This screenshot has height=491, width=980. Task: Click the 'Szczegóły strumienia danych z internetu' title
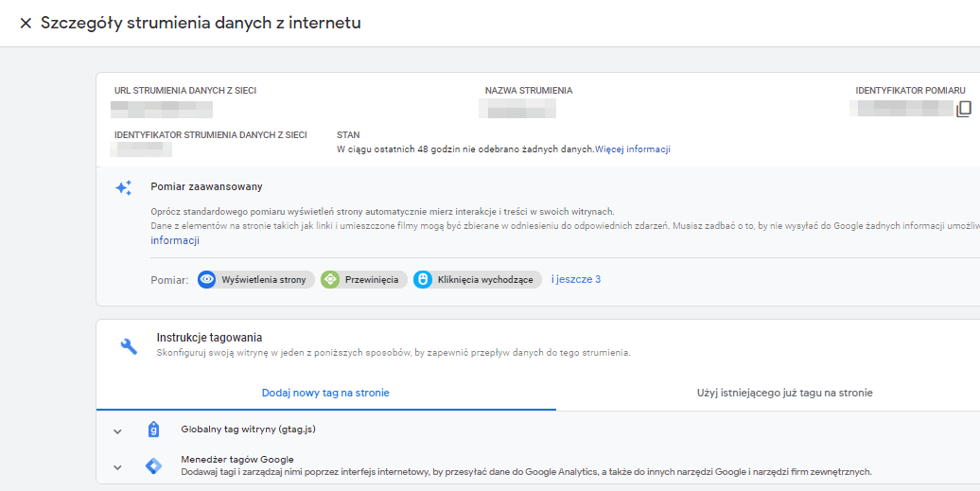201,23
